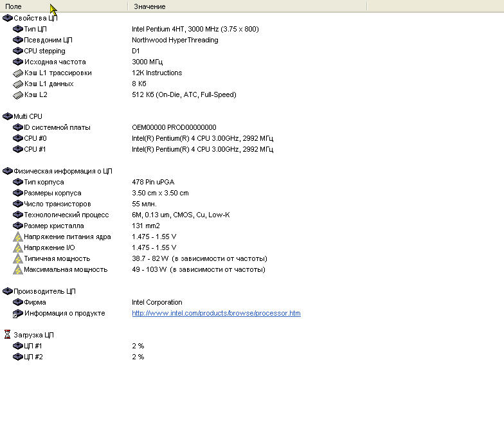Select the load value in 'ЦП #1' row
Viewport: 504px width, 421px height.
click(x=138, y=346)
